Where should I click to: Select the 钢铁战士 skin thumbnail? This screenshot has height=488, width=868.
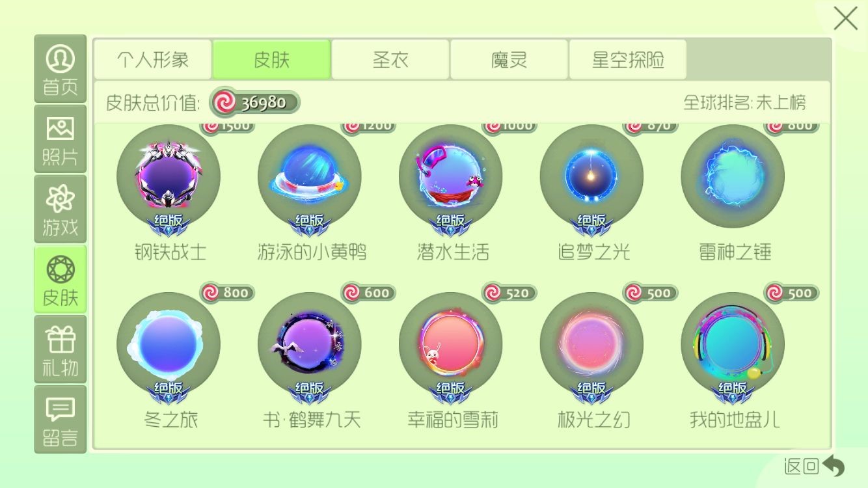click(169, 176)
